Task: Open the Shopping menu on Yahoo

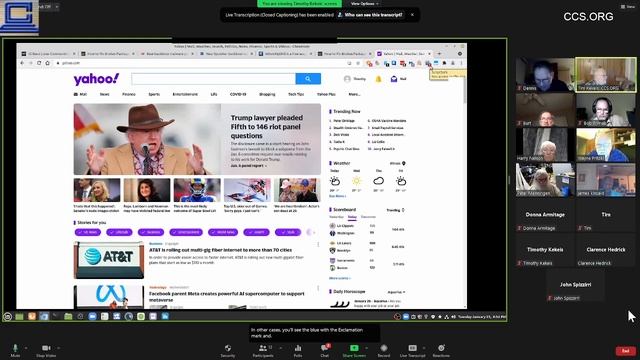Action: [267, 94]
